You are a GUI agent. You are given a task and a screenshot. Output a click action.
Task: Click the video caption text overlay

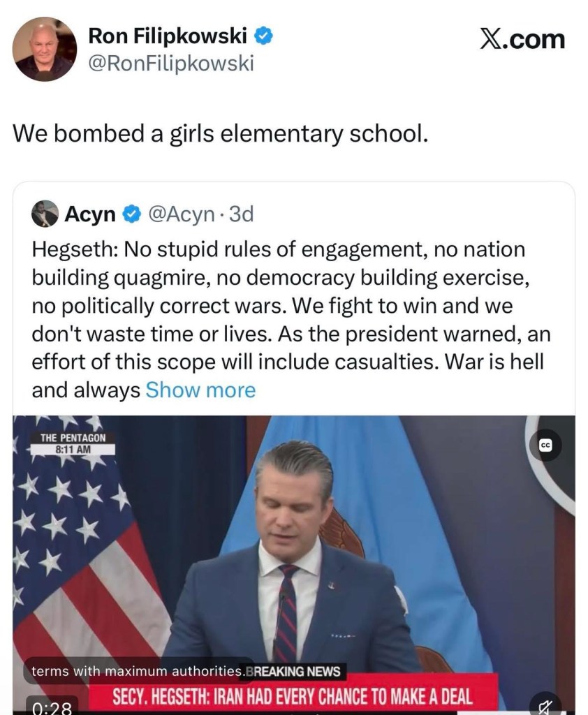tap(136, 672)
